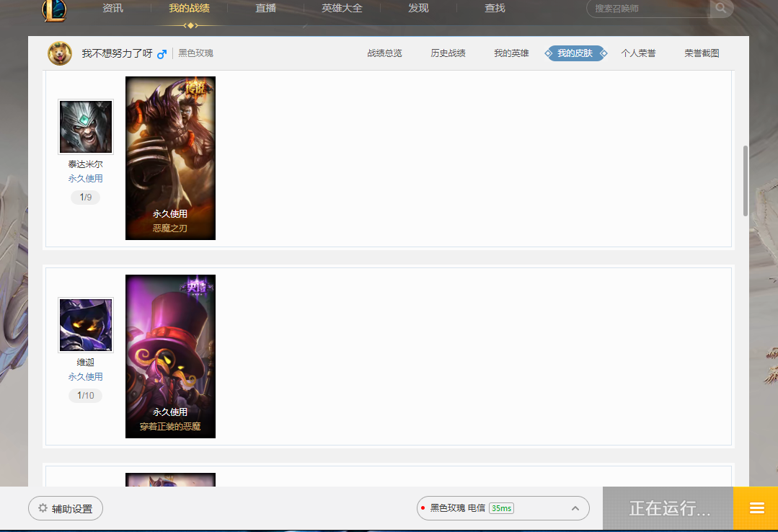
Task: Switch to the 个人荣誉 tab
Action: click(x=639, y=53)
